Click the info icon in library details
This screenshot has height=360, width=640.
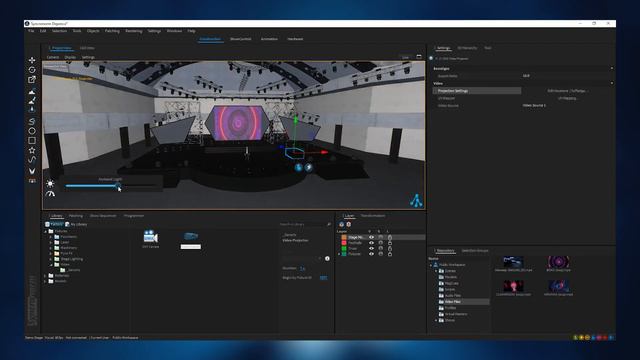coord(327,258)
